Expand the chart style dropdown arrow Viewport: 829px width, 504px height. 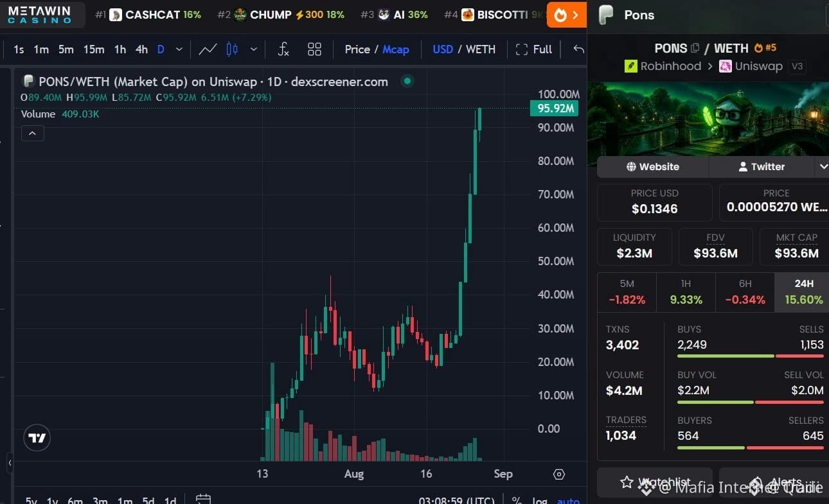pos(254,49)
